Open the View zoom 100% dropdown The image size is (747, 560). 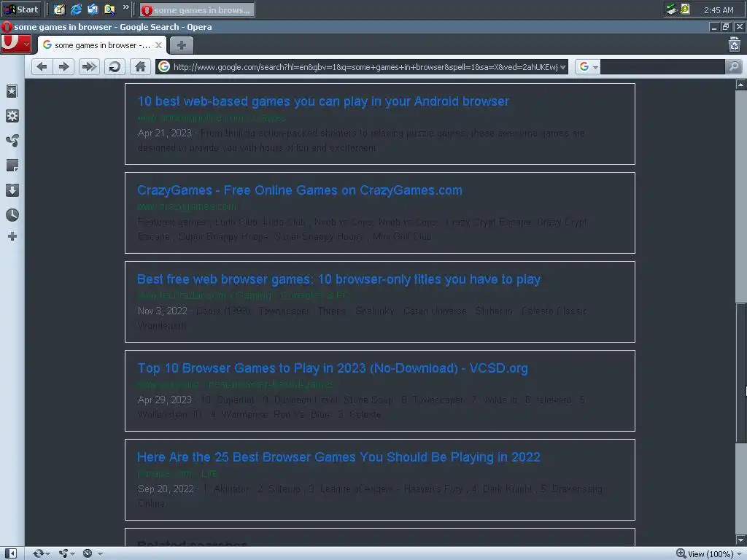click(708, 554)
